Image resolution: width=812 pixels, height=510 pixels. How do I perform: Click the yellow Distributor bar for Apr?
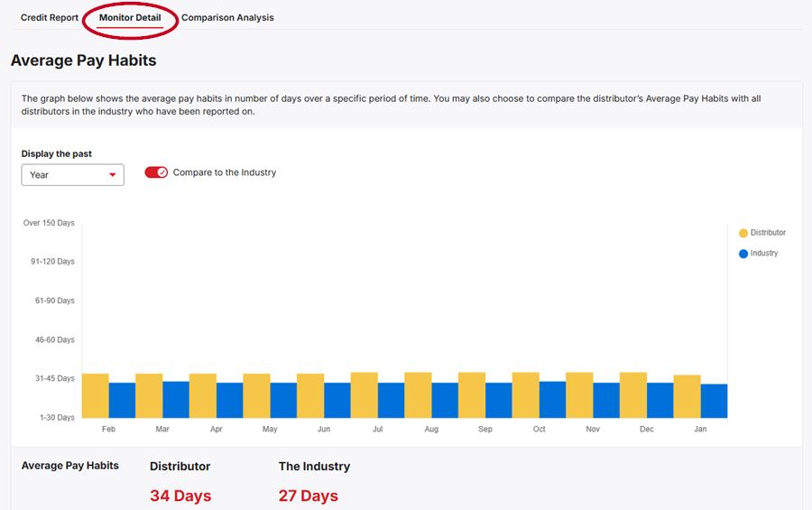[x=203, y=395]
